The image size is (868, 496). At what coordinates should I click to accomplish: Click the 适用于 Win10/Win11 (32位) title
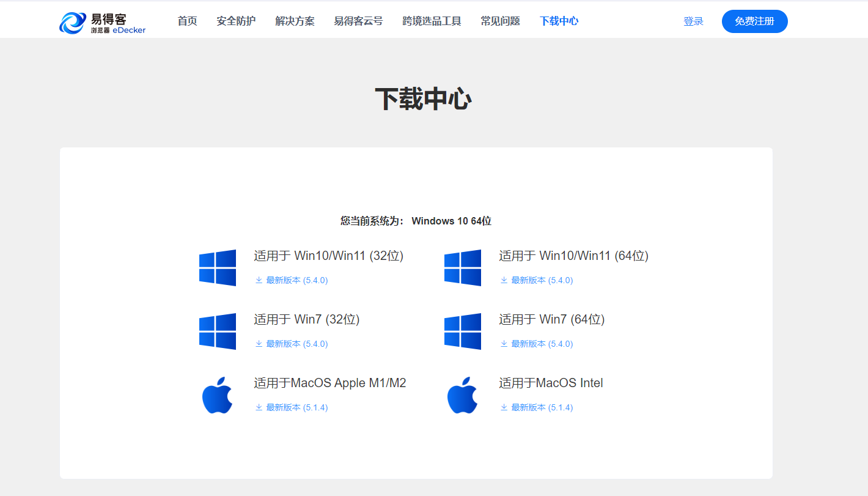329,256
